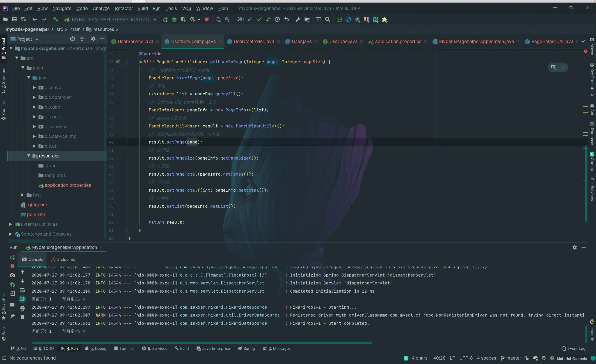Click master git branch in status bar
596x364 pixels.
(x=511, y=358)
